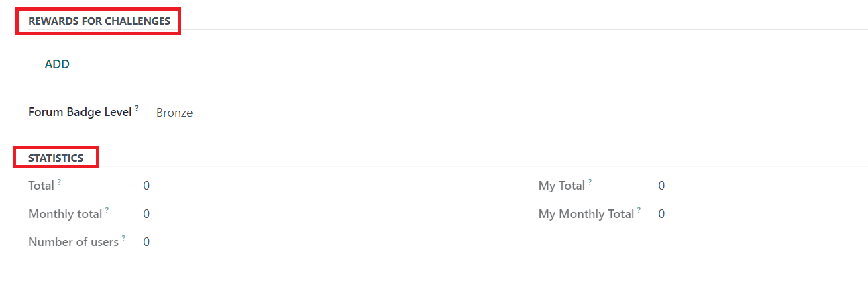Click the help icon beside Number of users
The image size is (868, 283).
pos(123,238)
